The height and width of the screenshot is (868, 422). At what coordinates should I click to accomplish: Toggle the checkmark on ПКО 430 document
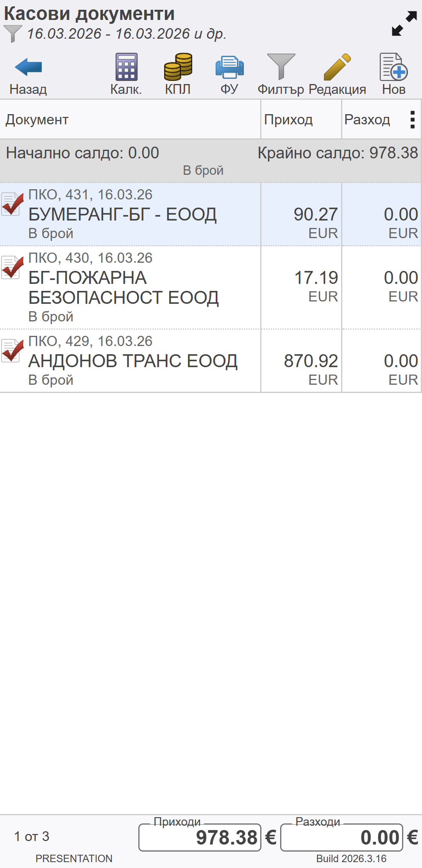(12, 267)
